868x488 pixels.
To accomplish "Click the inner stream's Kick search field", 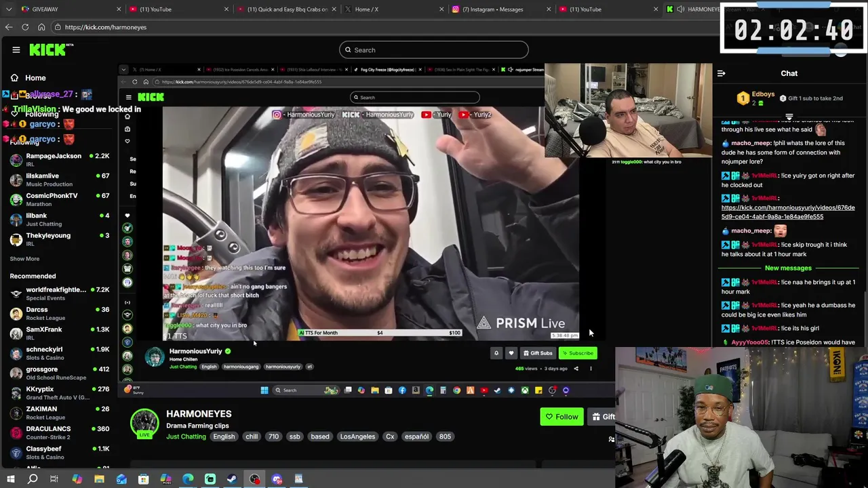I will [414, 98].
